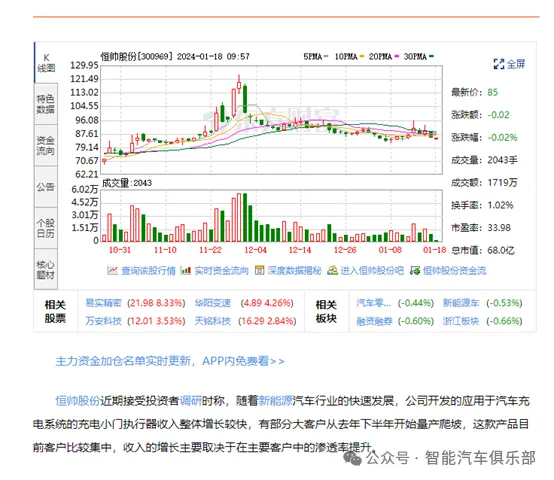Click the 成交额 value 1719万
This screenshot has width=554, height=480.
(502, 183)
